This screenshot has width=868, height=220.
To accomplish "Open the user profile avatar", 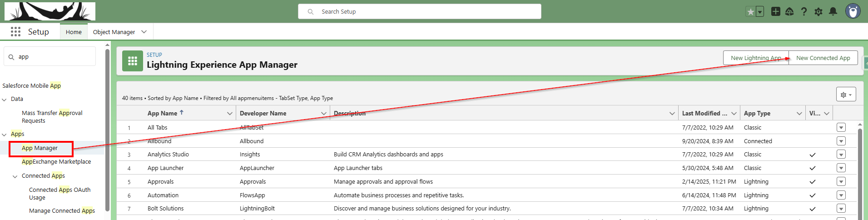I will pos(853,11).
